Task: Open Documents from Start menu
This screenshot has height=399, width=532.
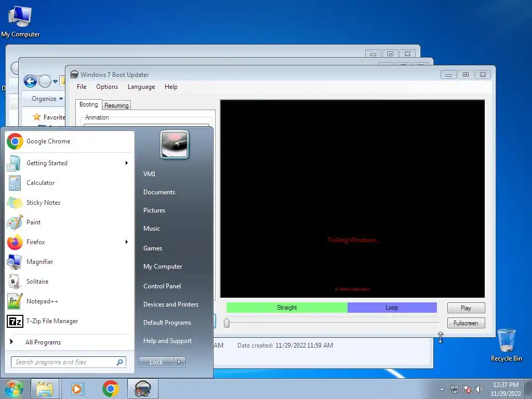Action: [159, 192]
